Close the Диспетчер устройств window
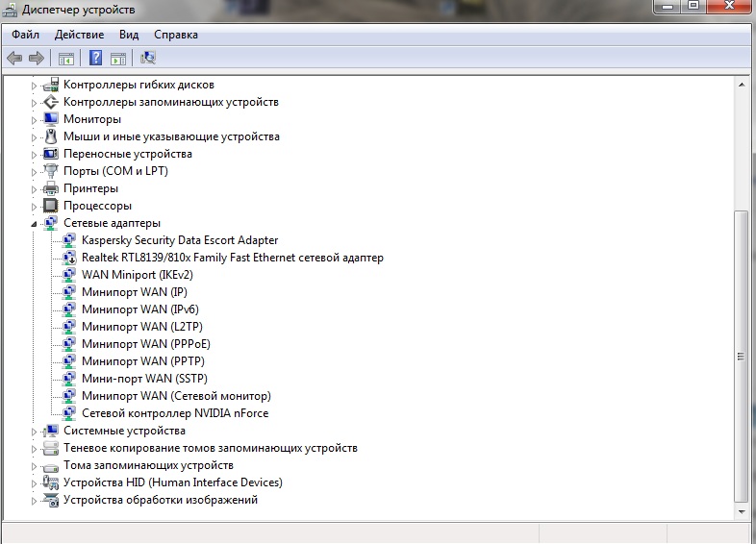756x544 pixels. [x=729, y=7]
